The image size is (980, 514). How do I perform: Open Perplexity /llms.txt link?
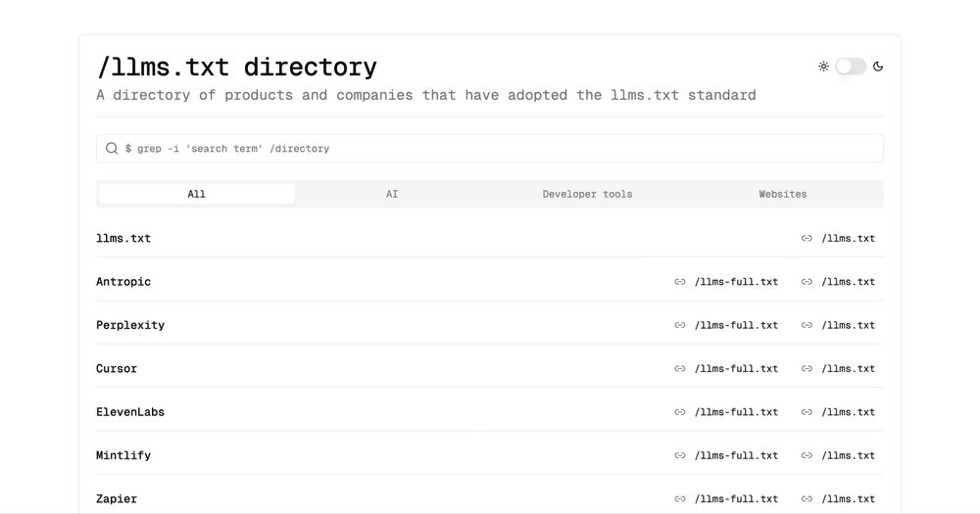point(848,325)
